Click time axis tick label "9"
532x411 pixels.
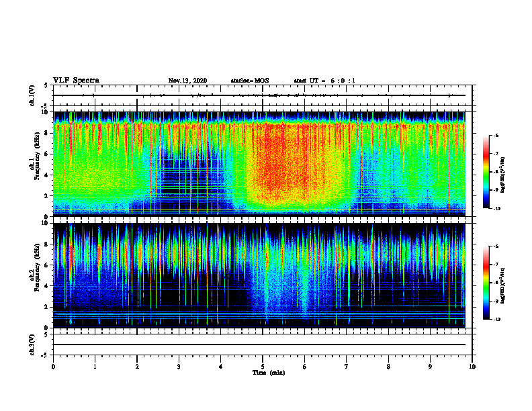tap(430, 367)
